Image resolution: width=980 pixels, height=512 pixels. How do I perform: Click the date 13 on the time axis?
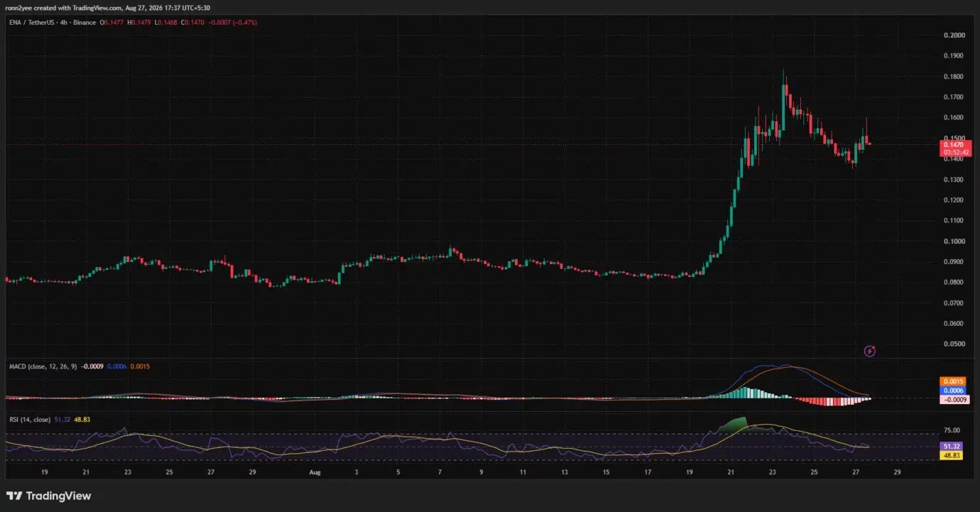point(564,472)
